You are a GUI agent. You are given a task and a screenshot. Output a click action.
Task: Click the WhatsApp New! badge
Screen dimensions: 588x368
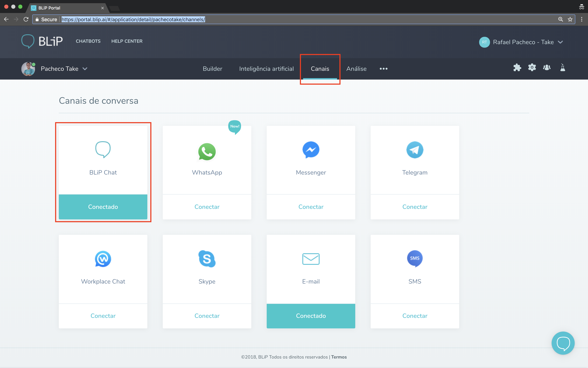[x=235, y=127]
